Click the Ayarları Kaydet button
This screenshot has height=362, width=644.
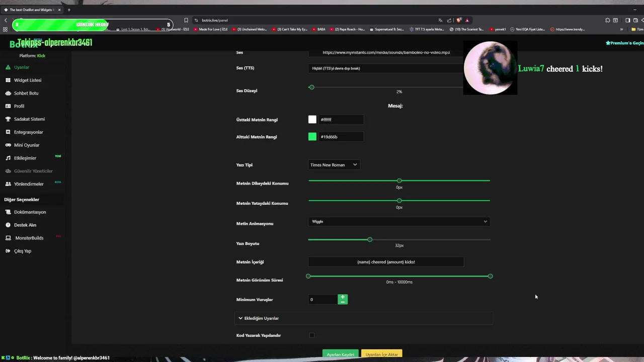pos(341,354)
